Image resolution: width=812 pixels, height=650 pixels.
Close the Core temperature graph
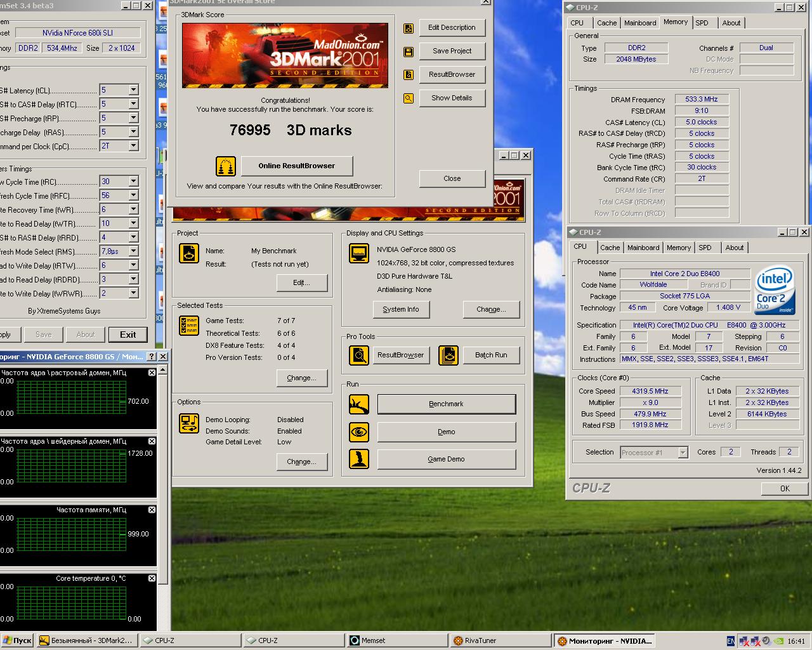(152, 578)
